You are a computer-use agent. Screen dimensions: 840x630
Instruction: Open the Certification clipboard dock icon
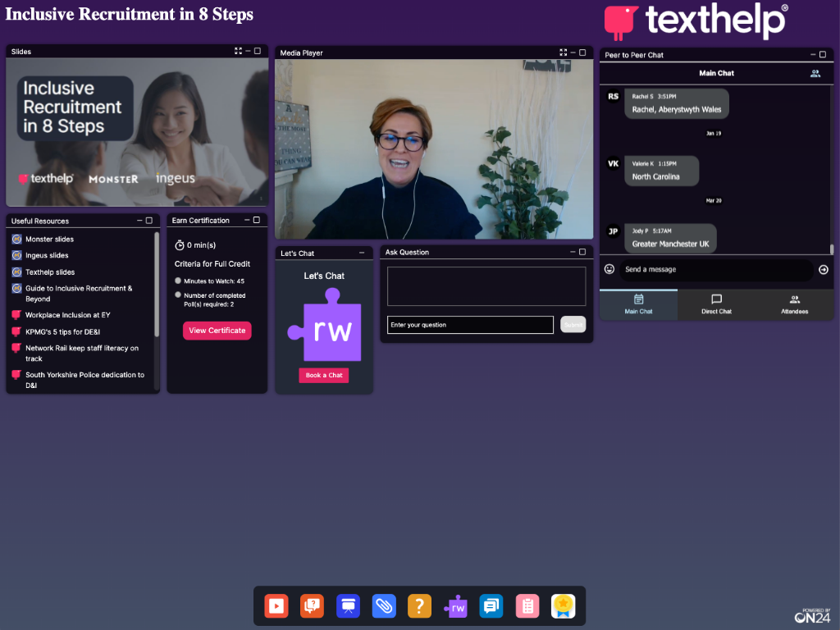(x=527, y=605)
